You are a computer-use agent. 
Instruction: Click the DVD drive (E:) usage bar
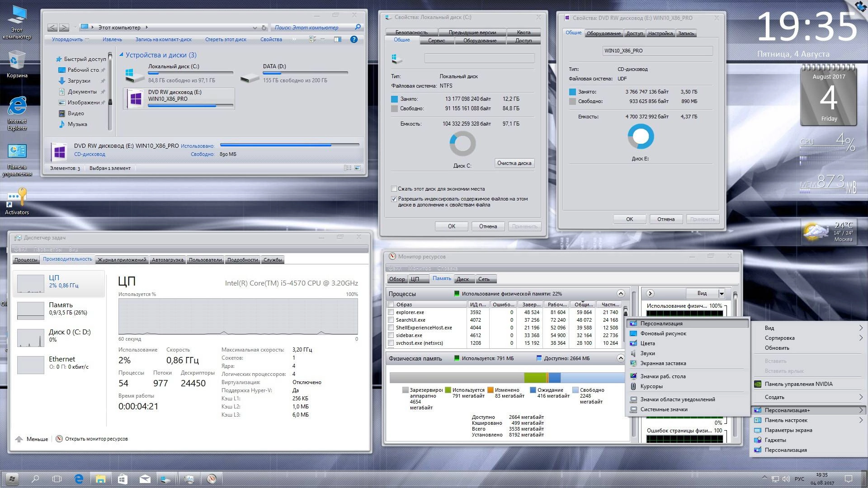[x=190, y=106]
